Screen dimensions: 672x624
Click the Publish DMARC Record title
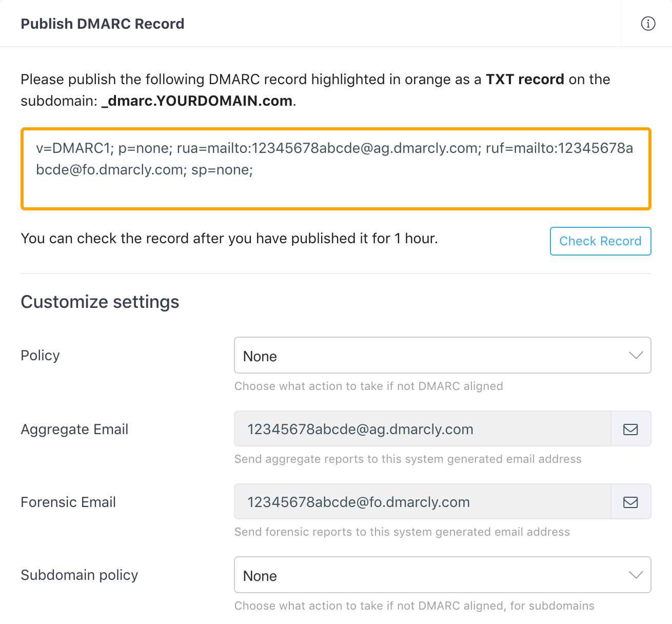tap(102, 24)
